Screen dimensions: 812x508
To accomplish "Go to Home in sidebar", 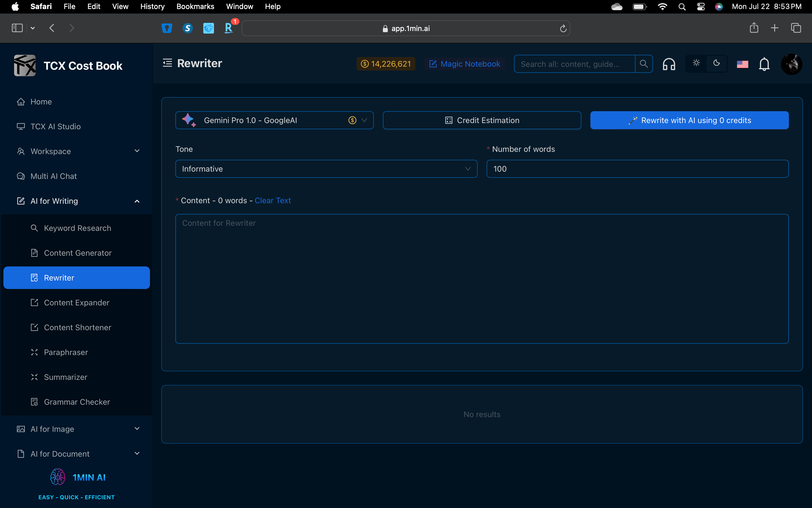I will 76,102.
